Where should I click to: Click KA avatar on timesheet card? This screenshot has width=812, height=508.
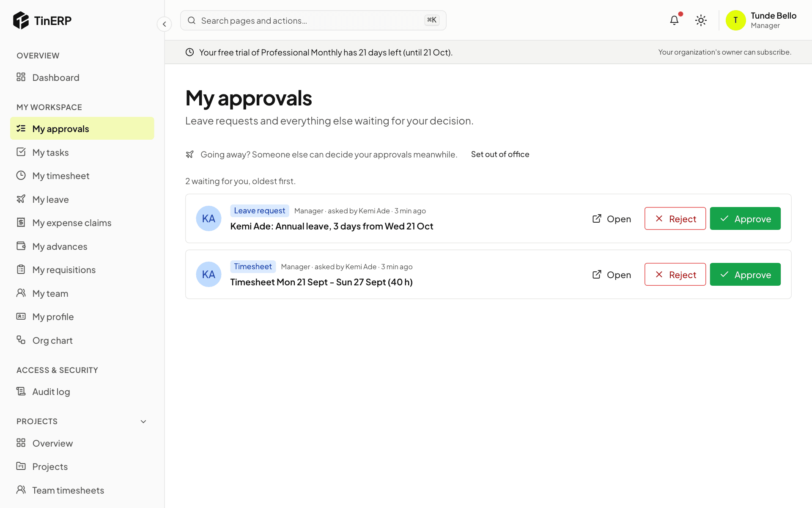(208, 274)
